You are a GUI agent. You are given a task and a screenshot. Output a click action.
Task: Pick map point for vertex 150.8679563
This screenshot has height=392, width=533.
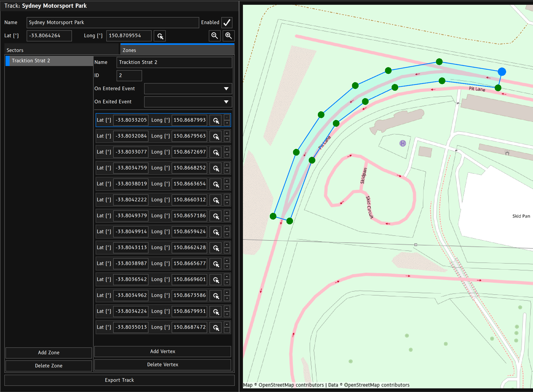click(216, 136)
